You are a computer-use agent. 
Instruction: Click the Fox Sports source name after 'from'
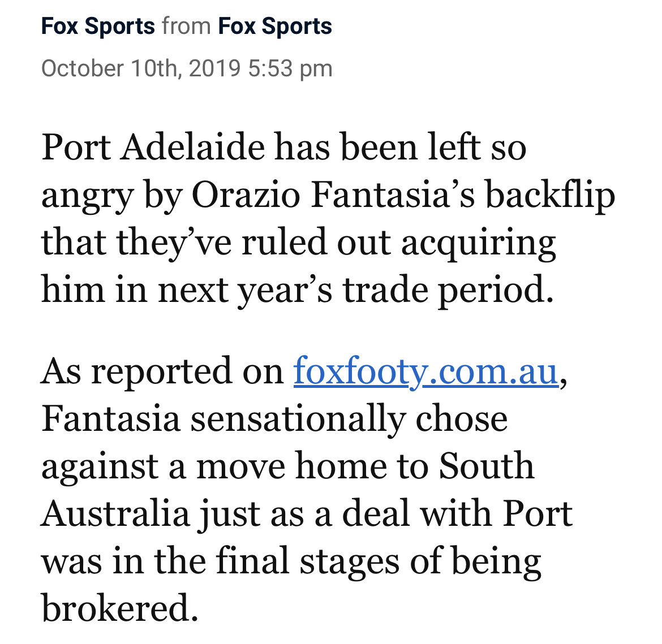tap(275, 26)
